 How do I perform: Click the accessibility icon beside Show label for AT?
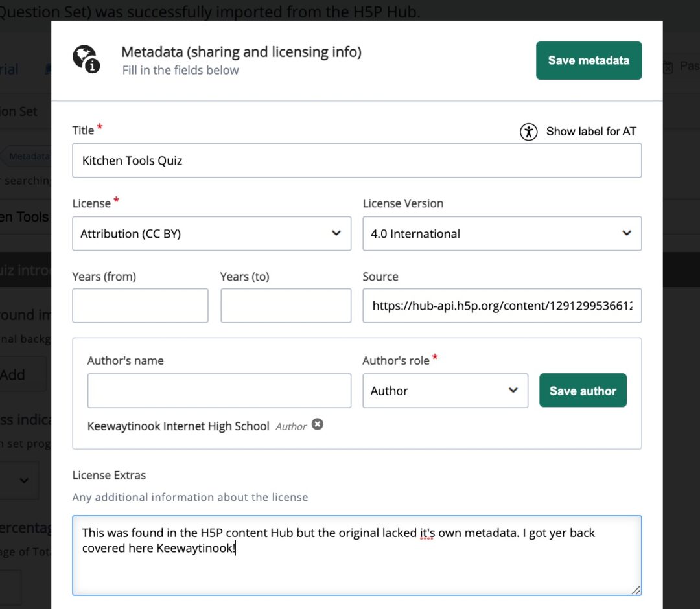[x=528, y=132]
